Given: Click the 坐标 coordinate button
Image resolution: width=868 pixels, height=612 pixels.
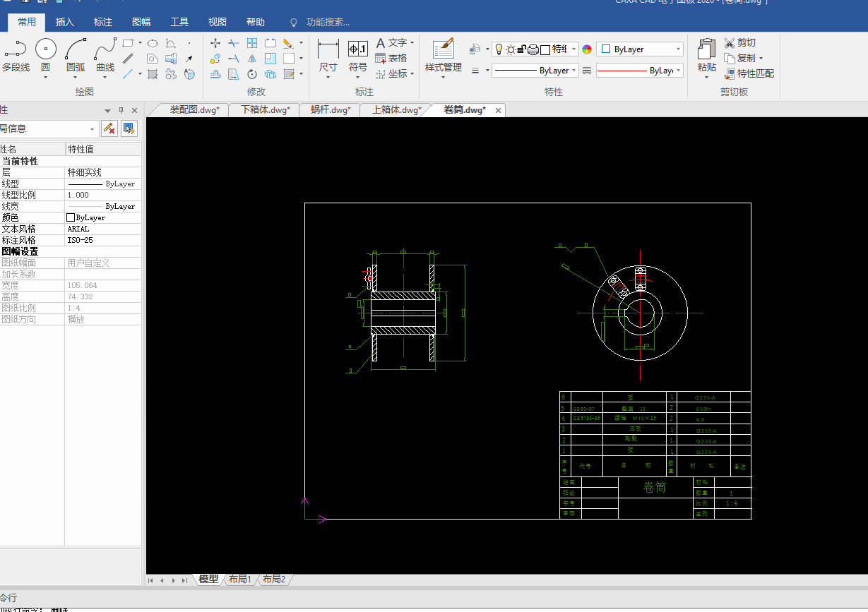Looking at the screenshot, I should click(391, 73).
